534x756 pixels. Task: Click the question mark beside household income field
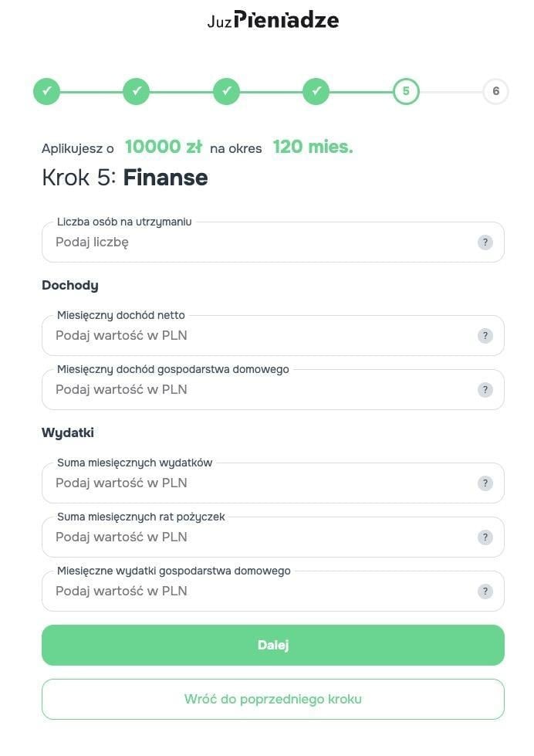(x=485, y=389)
